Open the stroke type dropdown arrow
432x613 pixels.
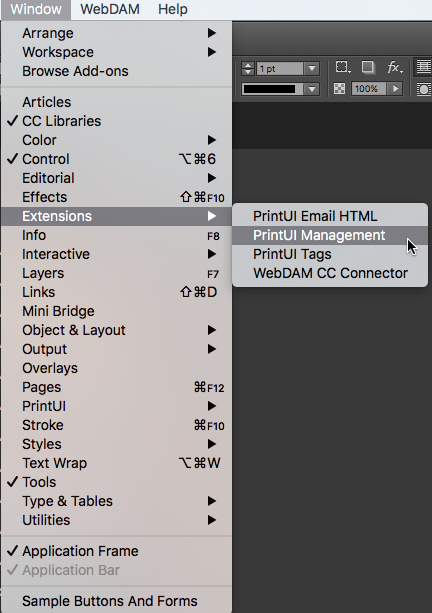click(x=312, y=89)
